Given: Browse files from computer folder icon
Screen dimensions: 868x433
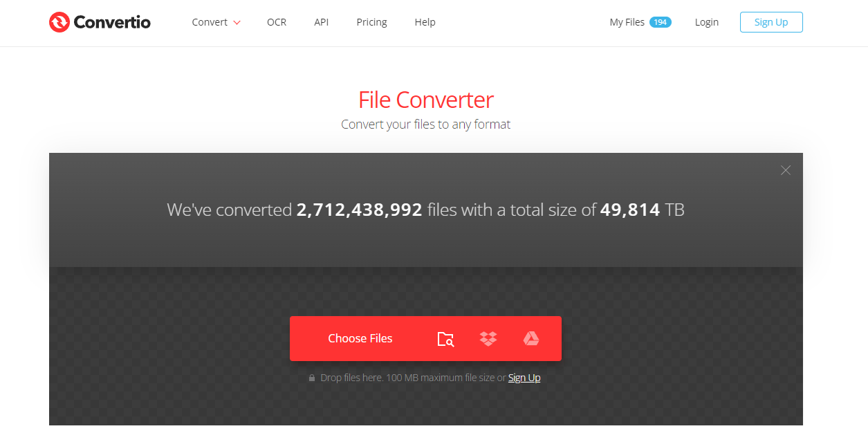Looking at the screenshot, I should pyautogui.click(x=445, y=338).
